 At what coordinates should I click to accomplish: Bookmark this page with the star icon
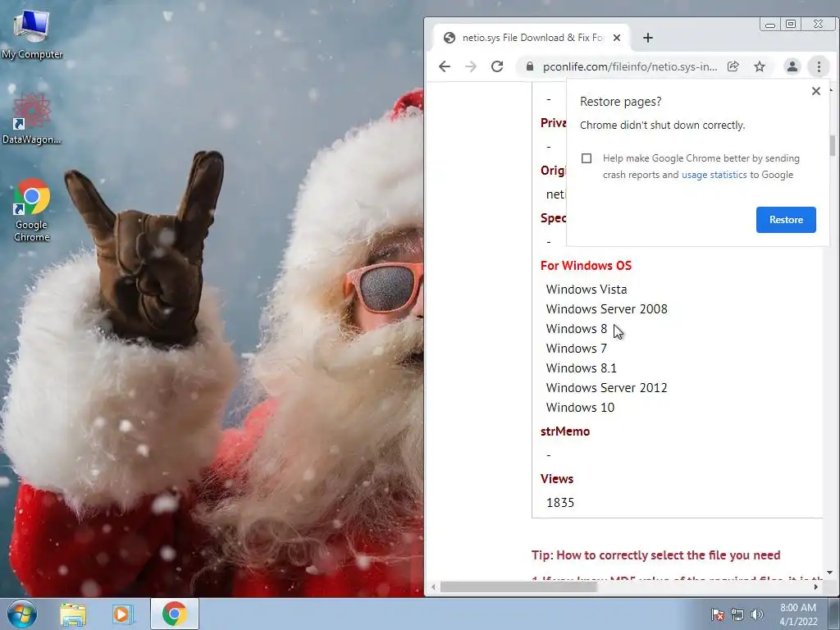[x=760, y=66]
